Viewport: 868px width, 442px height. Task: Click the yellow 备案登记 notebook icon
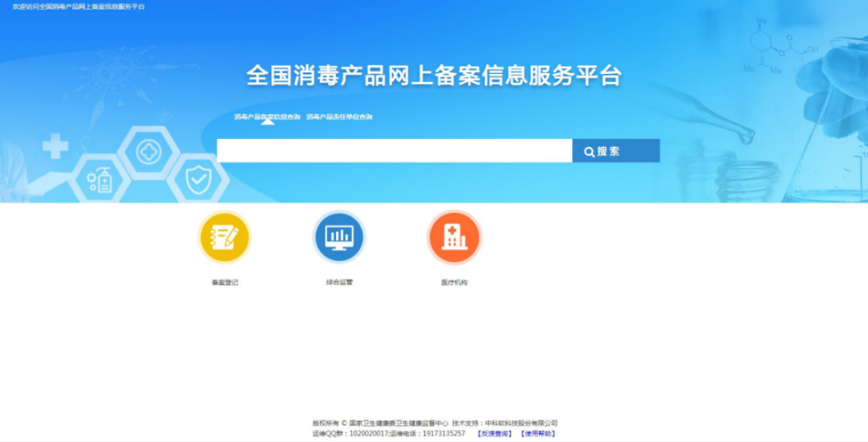224,237
